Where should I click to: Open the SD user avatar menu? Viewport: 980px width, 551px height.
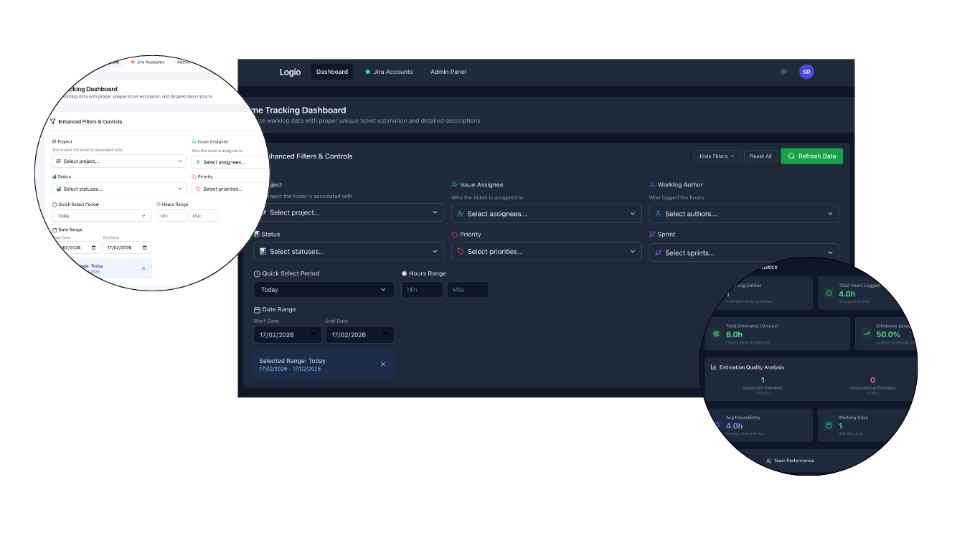click(806, 72)
